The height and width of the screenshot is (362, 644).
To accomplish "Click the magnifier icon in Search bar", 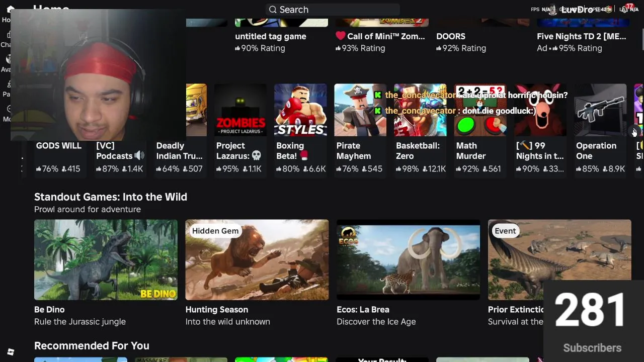I will (273, 10).
